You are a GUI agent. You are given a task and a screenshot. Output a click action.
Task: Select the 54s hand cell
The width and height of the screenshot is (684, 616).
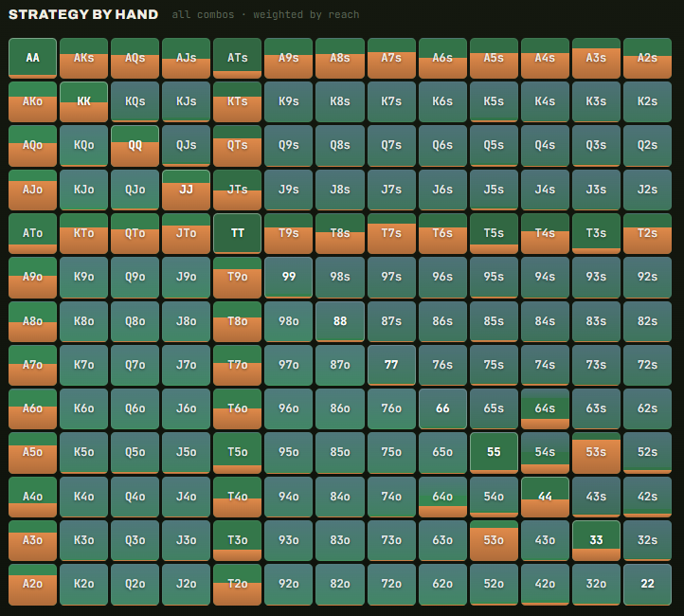click(545, 452)
